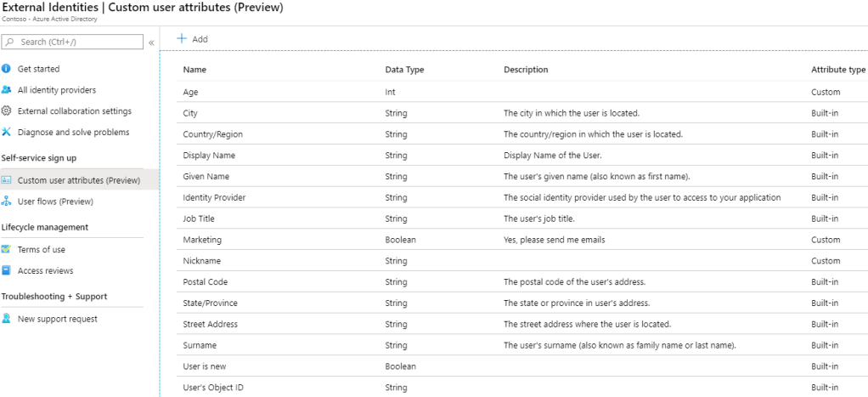Click the Get started info icon
This screenshot has width=868, height=397.
(x=7, y=69)
